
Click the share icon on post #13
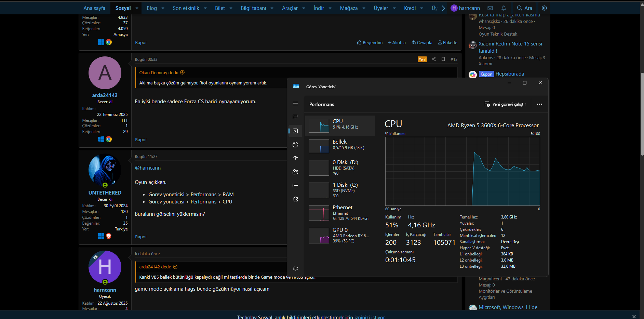click(x=434, y=59)
